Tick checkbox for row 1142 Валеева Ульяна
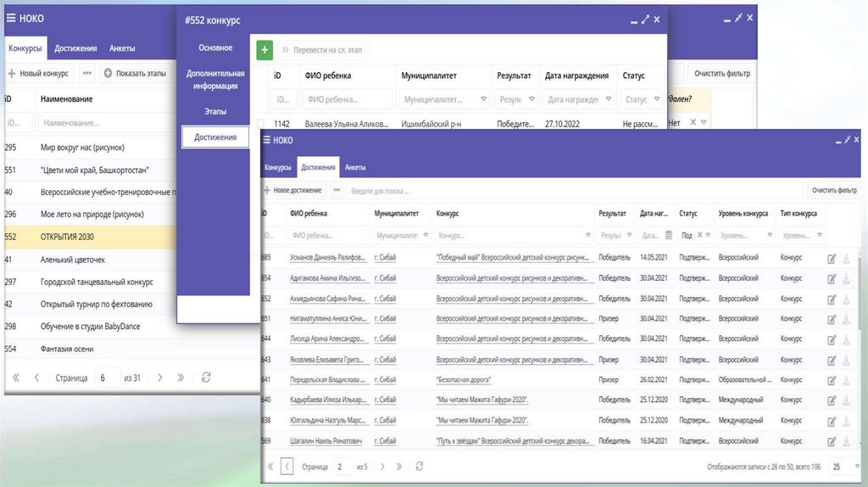The image size is (868, 487). tap(261, 124)
